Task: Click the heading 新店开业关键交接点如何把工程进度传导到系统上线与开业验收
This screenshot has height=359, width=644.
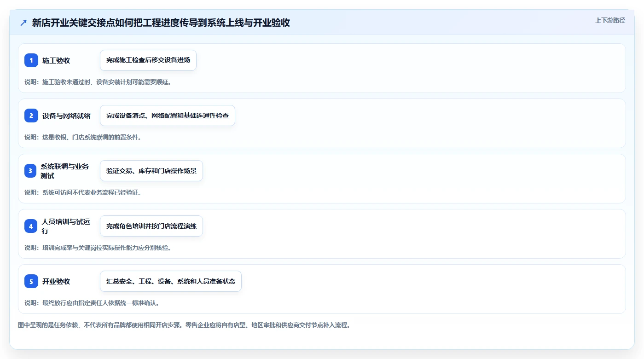Action: click(161, 23)
